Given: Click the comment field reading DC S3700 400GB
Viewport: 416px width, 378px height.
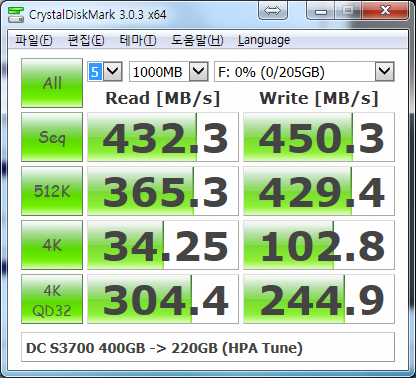Looking at the screenshot, I should pos(208,347).
